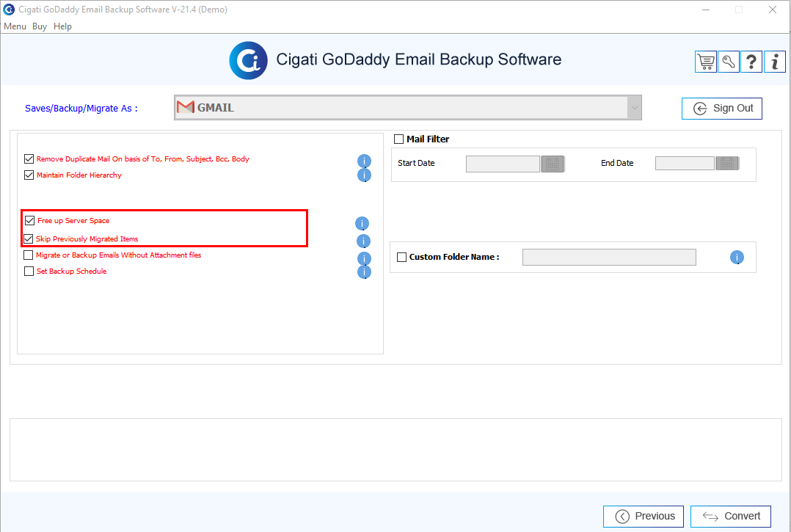Show info for Maintain Folder Hierarchy option

click(x=364, y=175)
